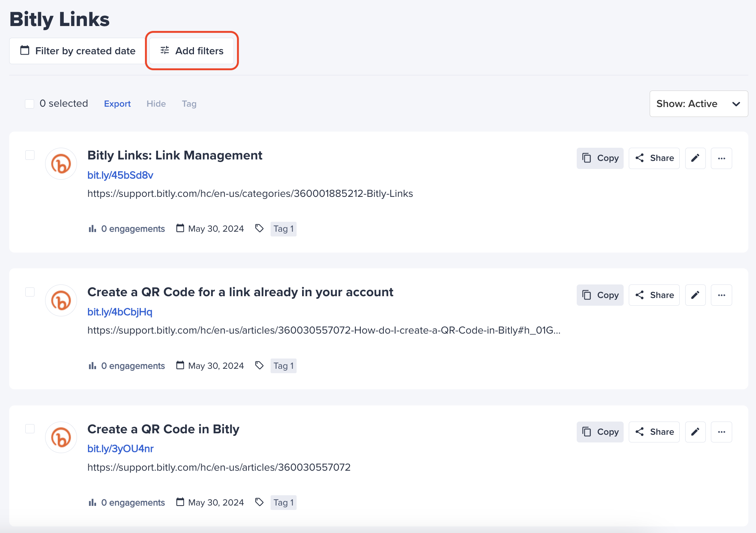This screenshot has height=533, width=756.
Task: Click the 360001885212-Bitly-Links destination URL
Action: click(250, 194)
